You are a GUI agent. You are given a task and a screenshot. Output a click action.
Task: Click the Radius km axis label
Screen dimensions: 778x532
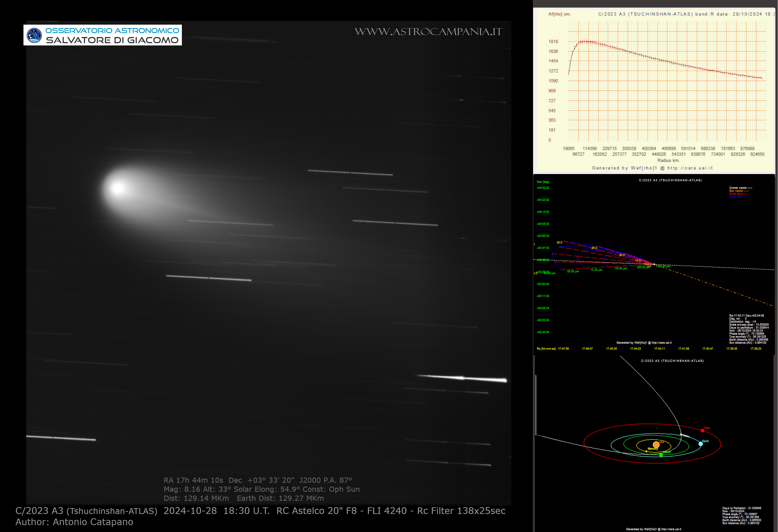click(669, 160)
